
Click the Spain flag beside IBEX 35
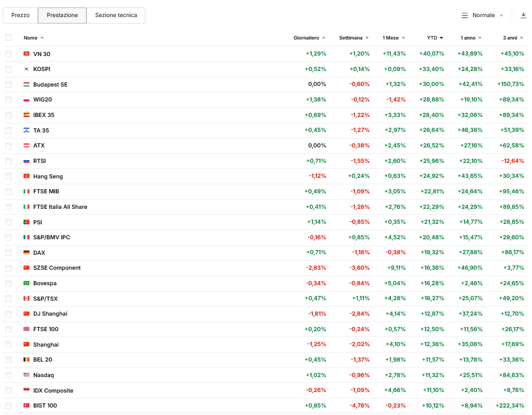pos(26,115)
